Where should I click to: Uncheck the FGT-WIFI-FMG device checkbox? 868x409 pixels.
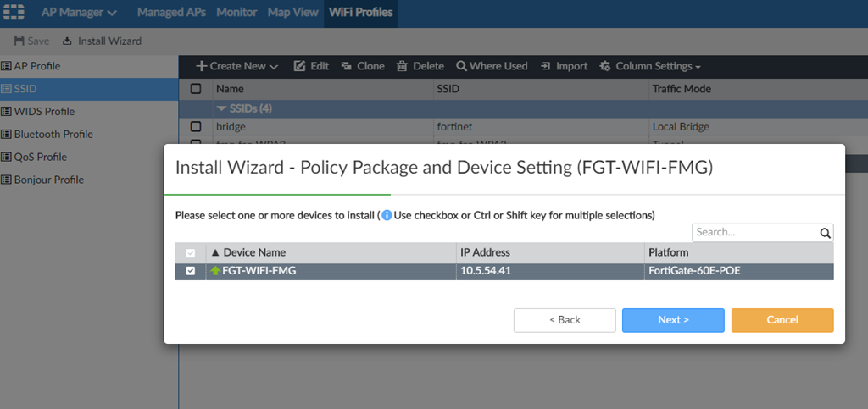click(190, 271)
